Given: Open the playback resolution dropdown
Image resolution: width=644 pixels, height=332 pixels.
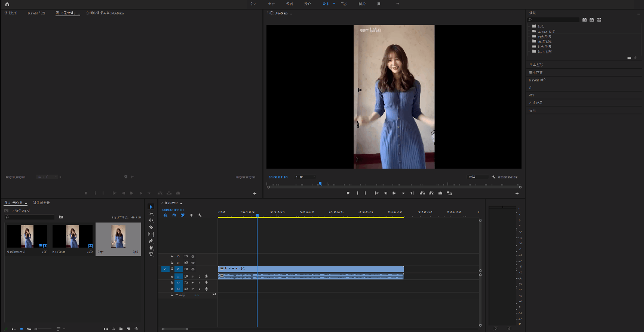Looking at the screenshot, I should (x=478, y=177).
